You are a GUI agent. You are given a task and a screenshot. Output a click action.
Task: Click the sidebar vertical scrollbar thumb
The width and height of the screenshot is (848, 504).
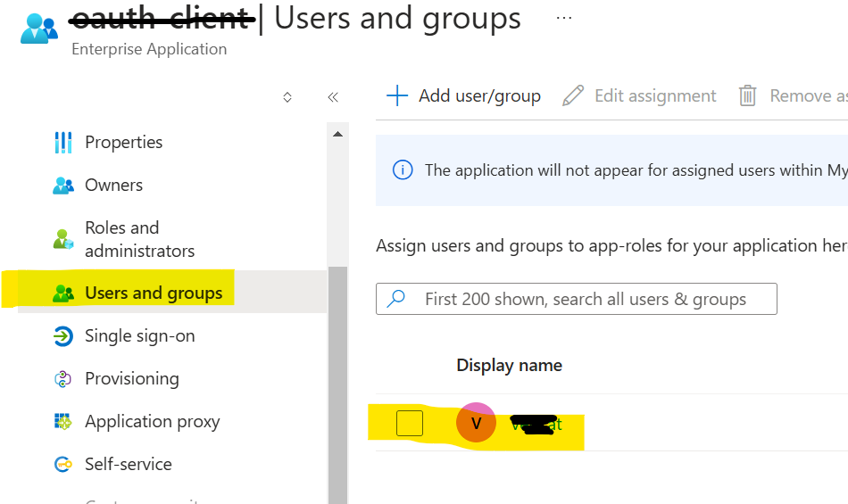[338, 384]
